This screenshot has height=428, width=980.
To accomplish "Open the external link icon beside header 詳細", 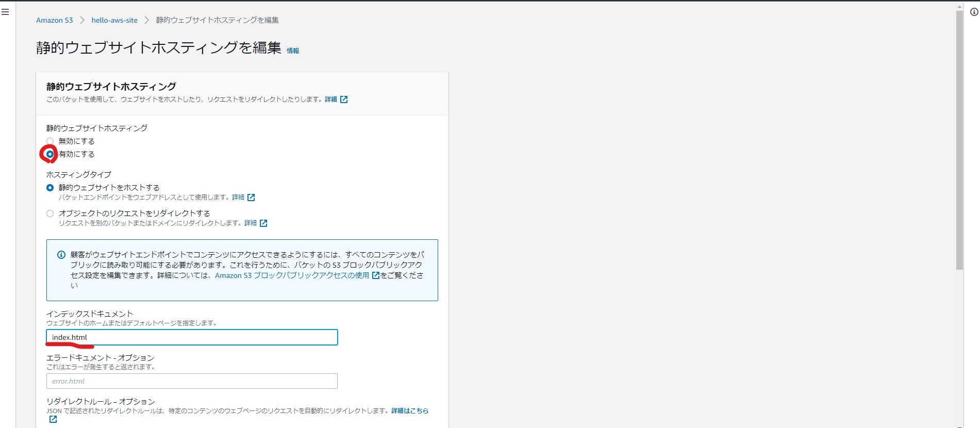I will click(344, 100).
